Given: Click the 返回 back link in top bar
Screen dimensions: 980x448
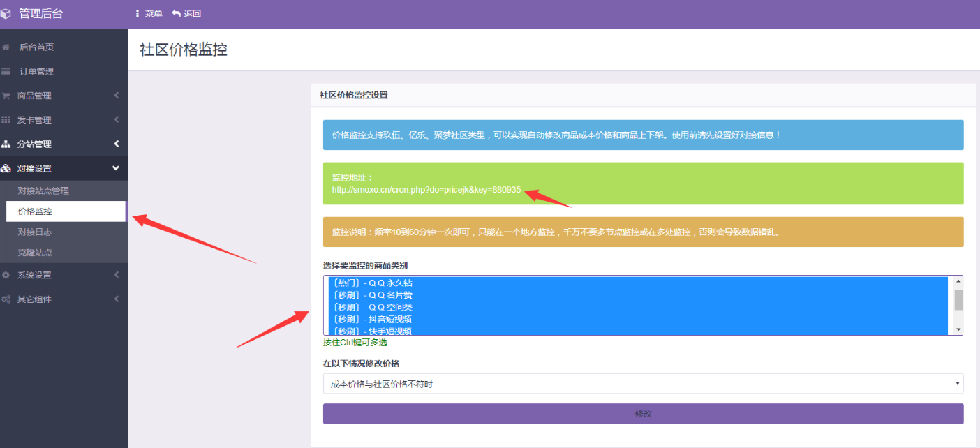Looking at the screenshot, I should coord(186,14).
